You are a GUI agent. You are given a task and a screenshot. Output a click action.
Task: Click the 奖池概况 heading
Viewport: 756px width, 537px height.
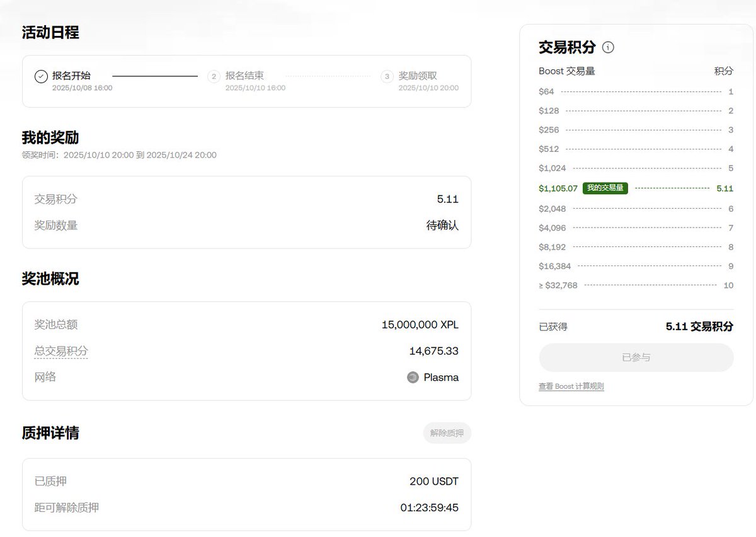[50, 279]
